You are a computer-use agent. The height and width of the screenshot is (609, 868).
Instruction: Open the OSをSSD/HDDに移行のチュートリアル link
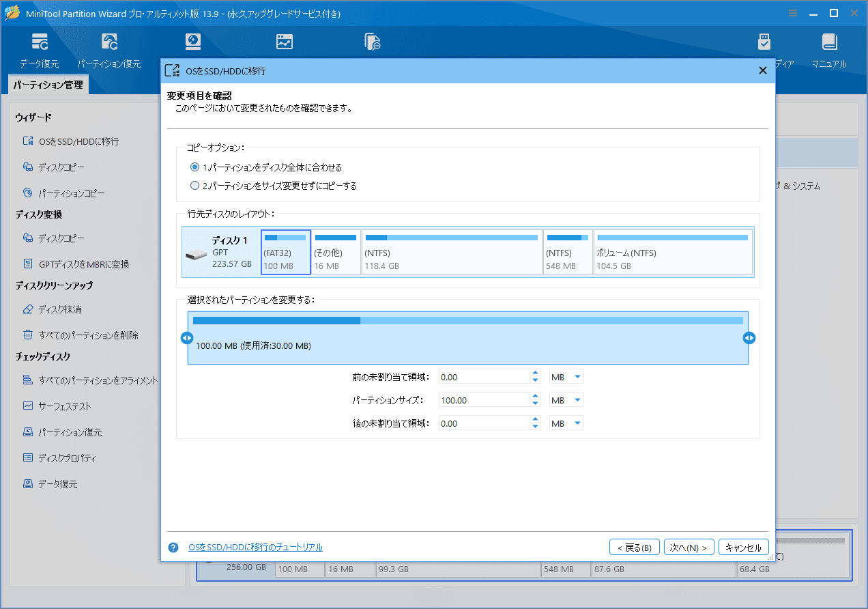(256, 548)
